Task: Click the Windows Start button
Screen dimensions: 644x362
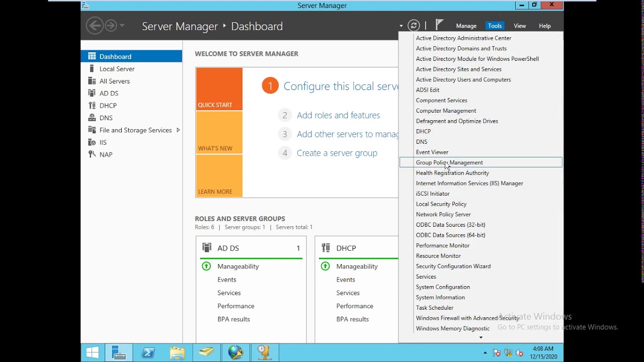Action: tap(93, 352)
